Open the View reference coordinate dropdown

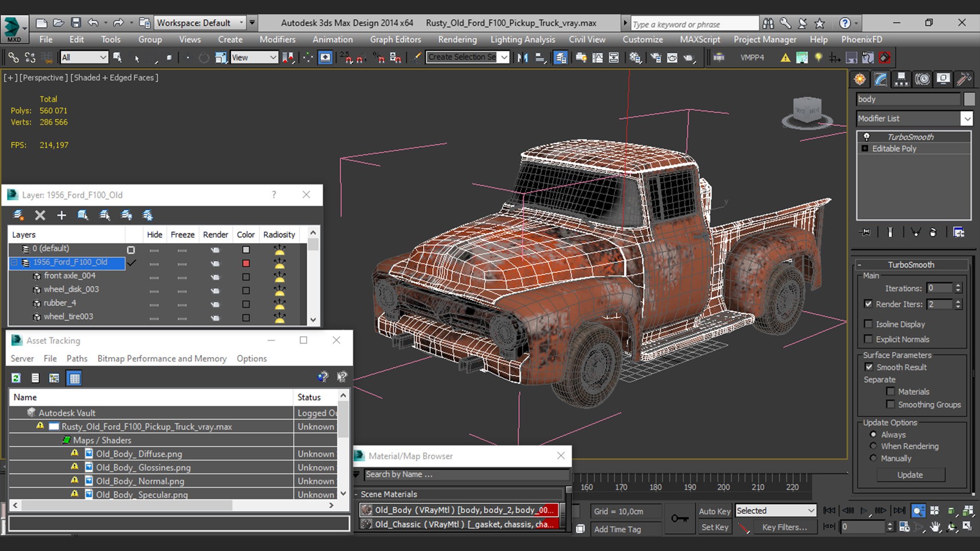254,58
